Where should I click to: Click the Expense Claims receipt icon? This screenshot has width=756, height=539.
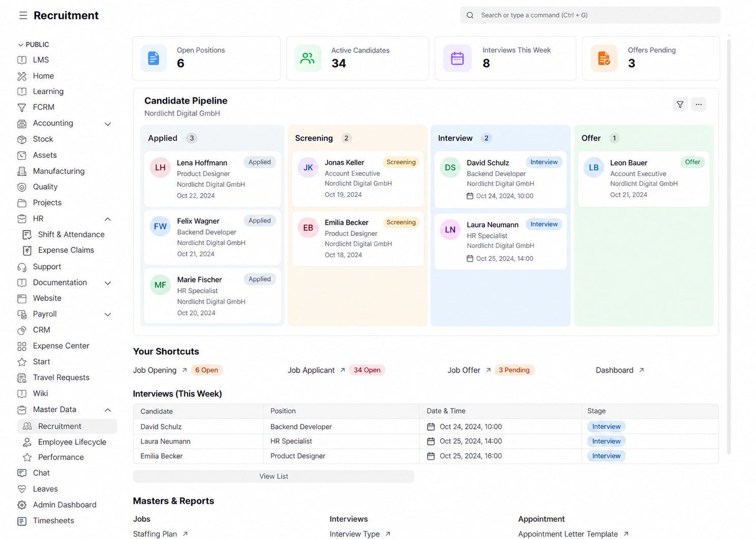point(27,250)
